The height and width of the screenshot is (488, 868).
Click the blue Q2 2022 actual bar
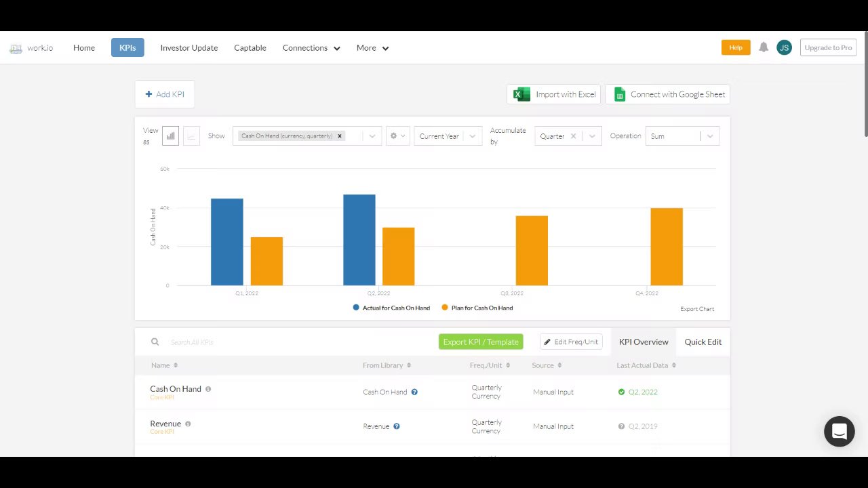tap(359, 240)
